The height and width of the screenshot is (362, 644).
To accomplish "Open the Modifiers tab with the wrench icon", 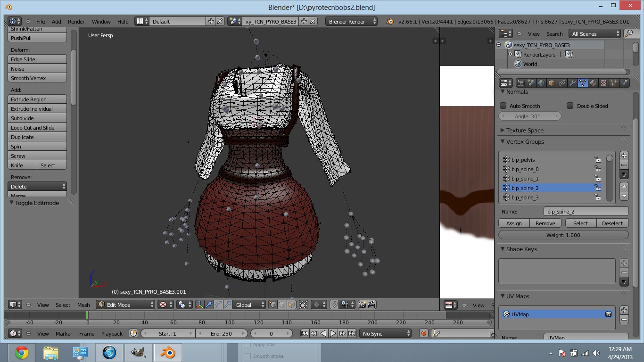I will click(x=572, y=82).
